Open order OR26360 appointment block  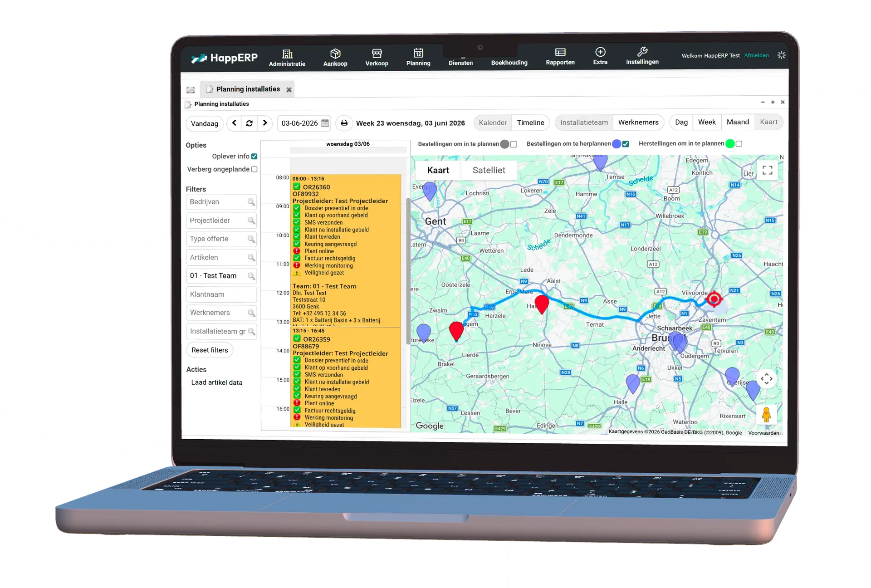click(x=346, y=251)
